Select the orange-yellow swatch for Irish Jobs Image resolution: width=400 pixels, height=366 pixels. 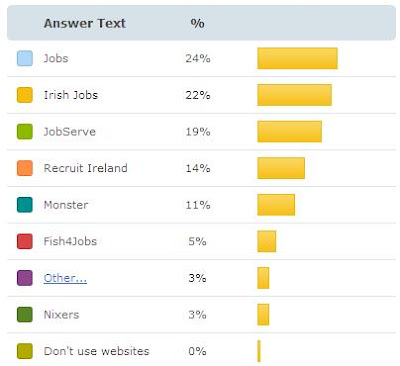(25, 95)
